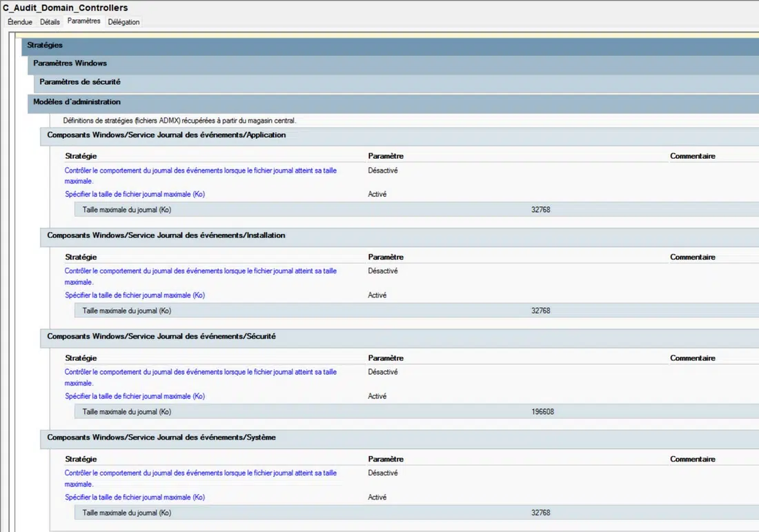
Task: Open 'Spécifier la taille' link under Sécurité
Action: point(135,397)
